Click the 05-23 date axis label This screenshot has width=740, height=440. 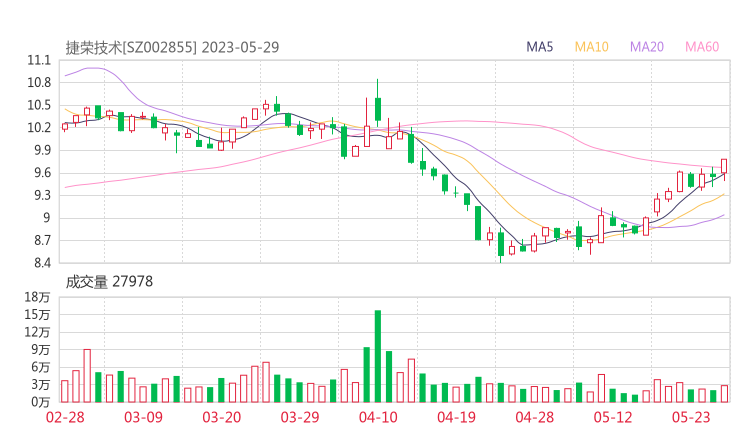click(x=691, y=417)
